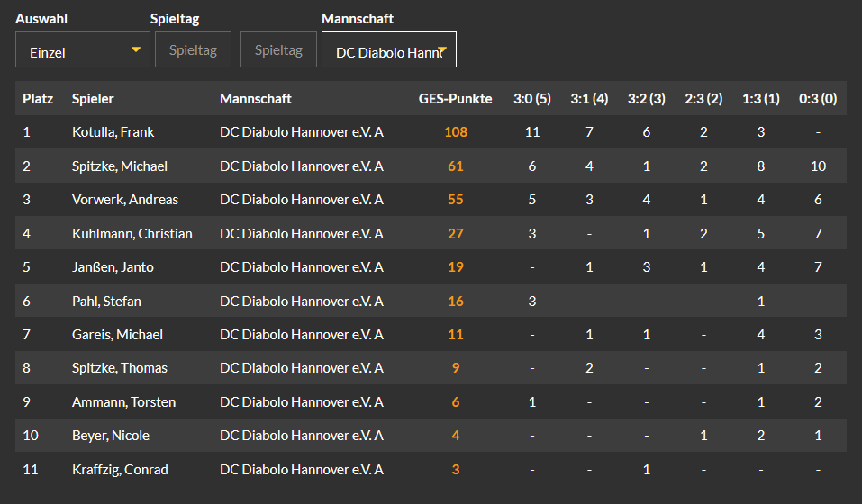Click the Mannschaft column header in the table
Viewport: 862px width, 504px height.
[255, 98]
